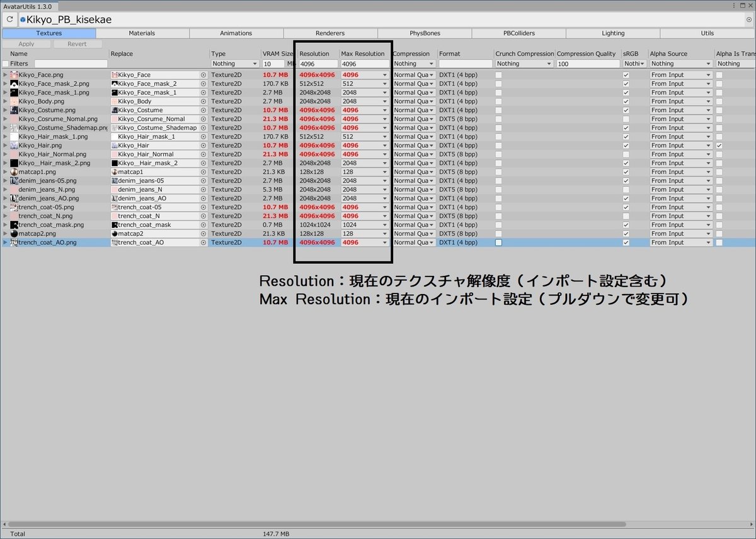Open the Compression filter dropdown showing Nothing
756x539 pixels.
pos(413,63)
